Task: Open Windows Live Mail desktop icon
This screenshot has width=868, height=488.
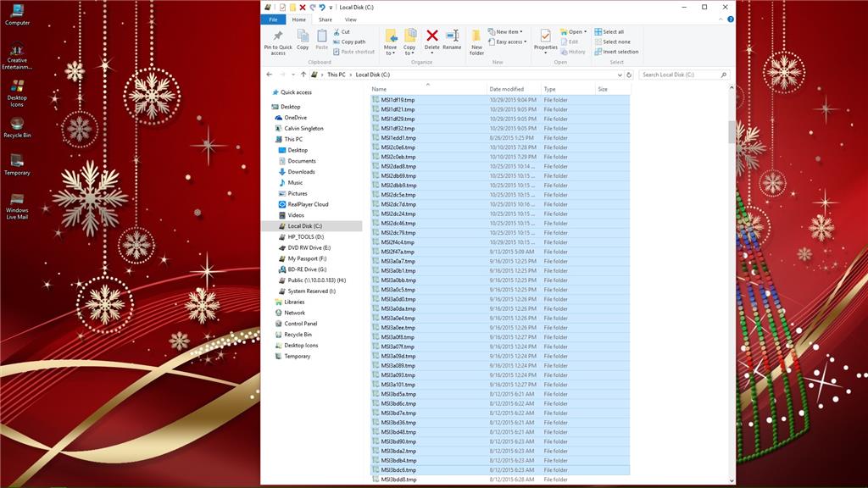Action: 17,207
